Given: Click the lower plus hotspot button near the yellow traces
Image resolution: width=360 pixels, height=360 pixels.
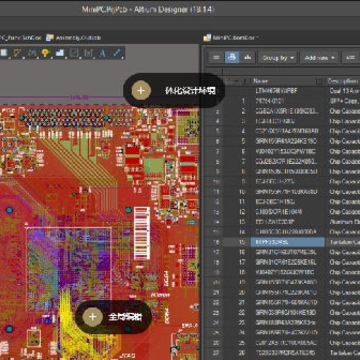Looking at the screenshot, I should 92,317.
